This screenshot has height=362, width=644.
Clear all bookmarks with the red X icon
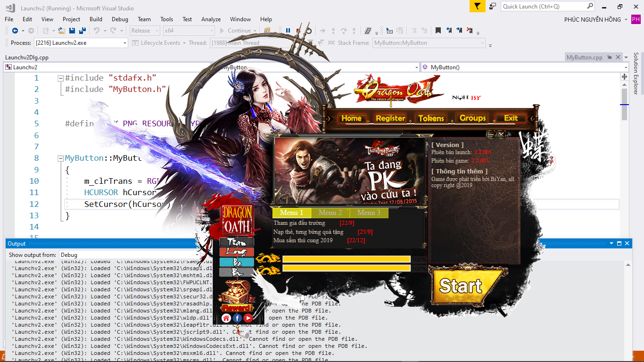click(470, 31)
